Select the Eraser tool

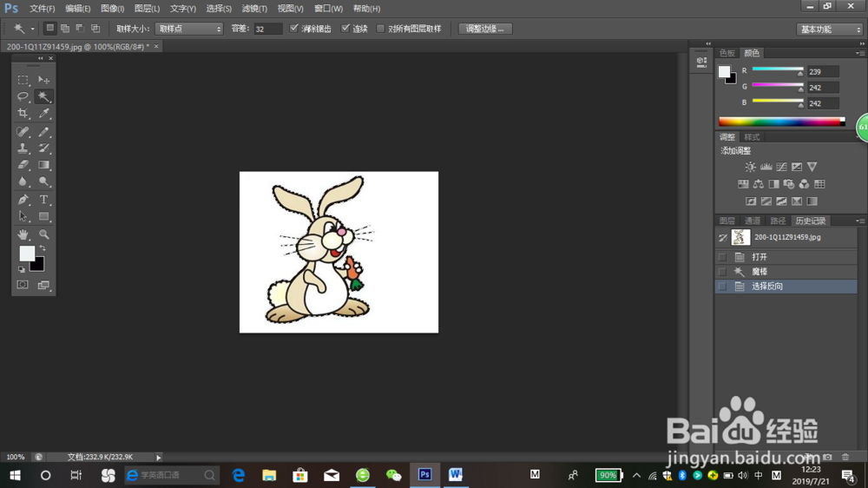tap(23, 165)
